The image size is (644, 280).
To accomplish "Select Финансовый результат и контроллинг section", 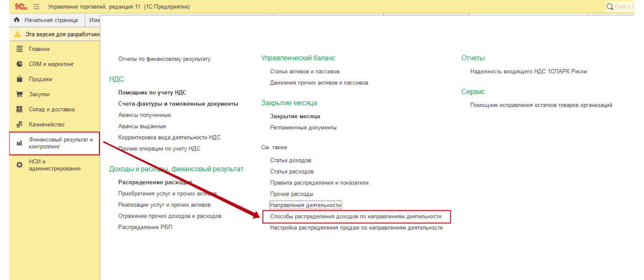I will (55, 143).
